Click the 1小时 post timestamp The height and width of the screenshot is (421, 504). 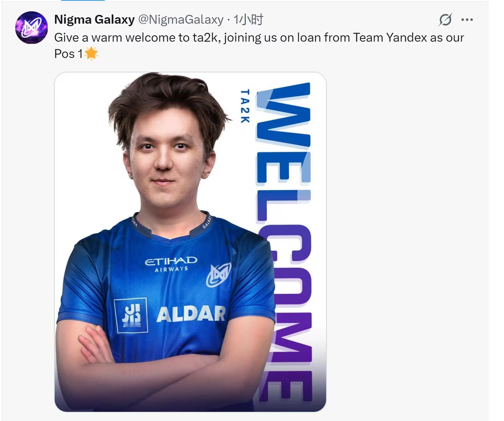coord(248,19)
